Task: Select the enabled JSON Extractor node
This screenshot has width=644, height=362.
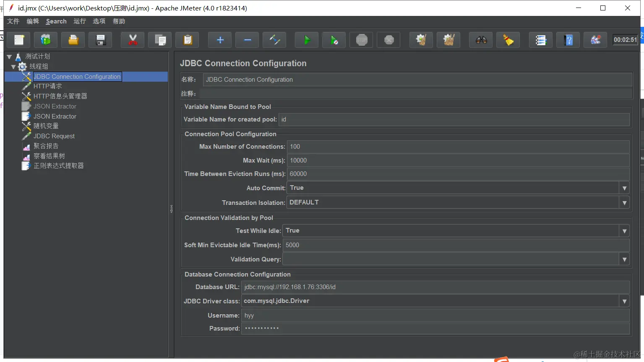Action: 55,116
